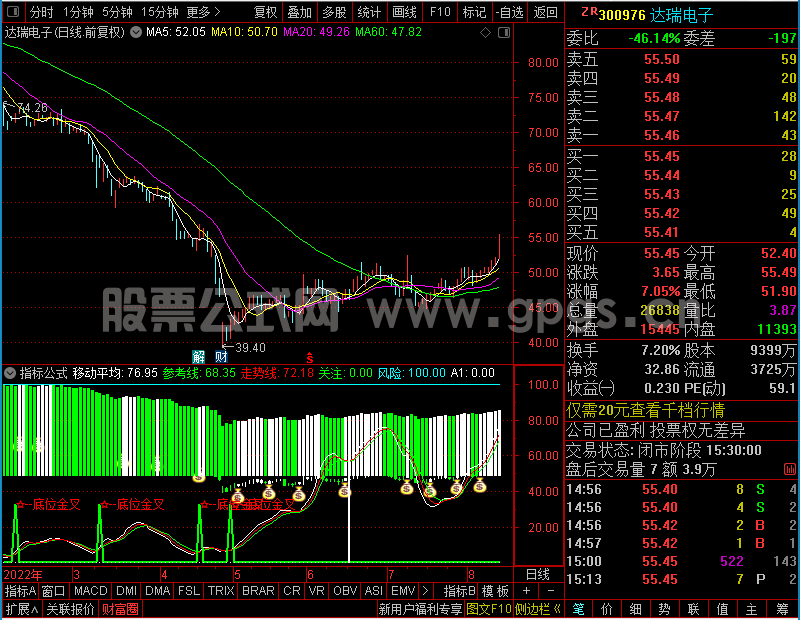Click the small chart icon beside 盘后交易量
This screenshot has height=620, width=800.
(789, 469)
